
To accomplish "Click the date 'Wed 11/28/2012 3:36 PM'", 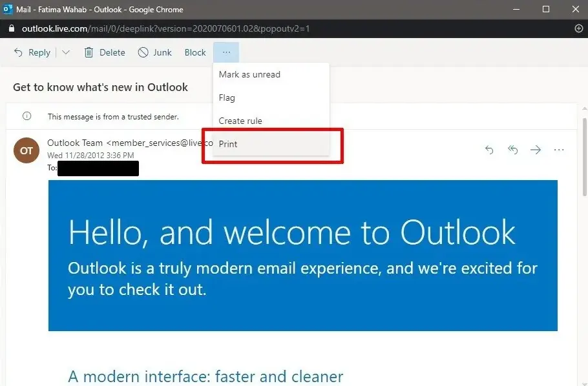I will (90, 155).
